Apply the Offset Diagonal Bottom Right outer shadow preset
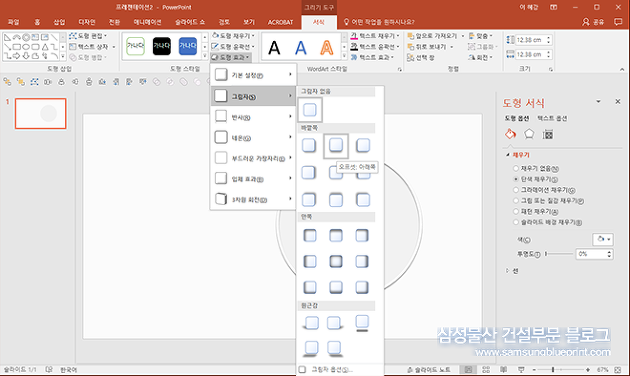Viewport: 630px width, 376px height. coord(309,145)
